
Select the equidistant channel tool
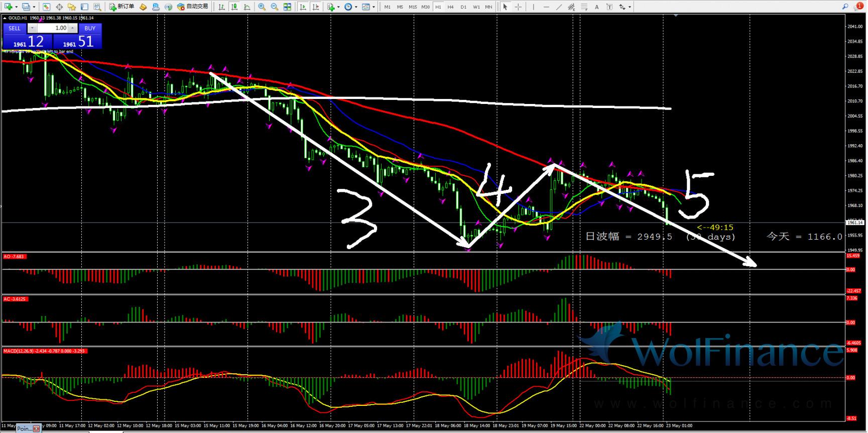point(571,7)
